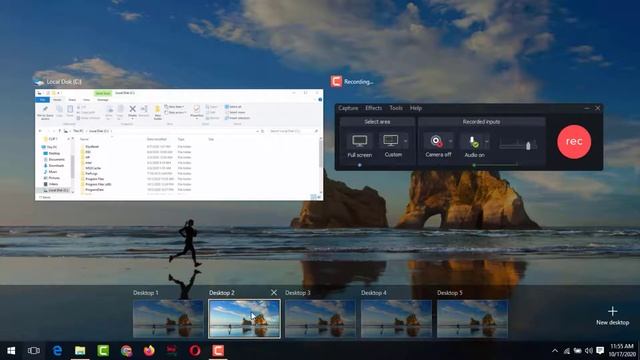Start recording with the red rec button
Image resolution: width=640 pixels, height=360 pixels.
(574, 141)
